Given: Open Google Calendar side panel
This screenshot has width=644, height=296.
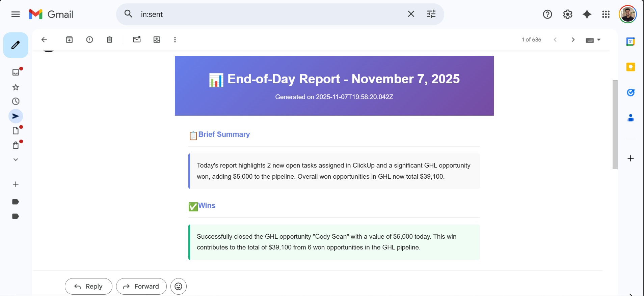Looking at the screenshot, I should [630, 42].
